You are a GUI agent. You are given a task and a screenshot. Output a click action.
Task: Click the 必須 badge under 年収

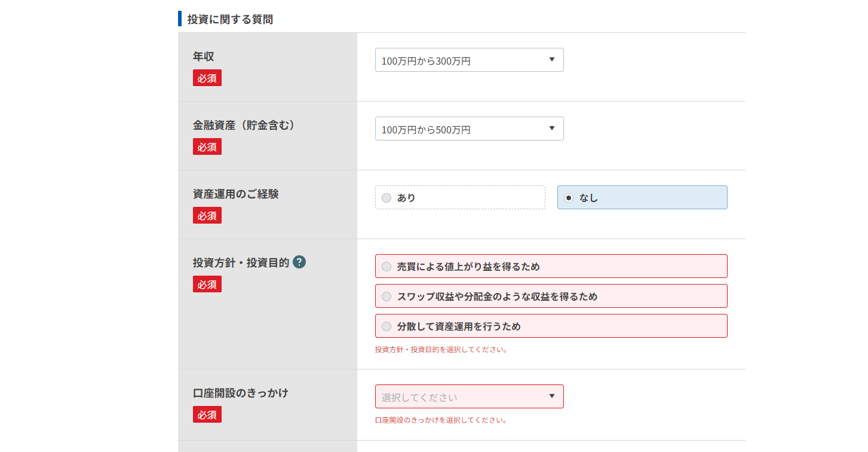[207, 78]
